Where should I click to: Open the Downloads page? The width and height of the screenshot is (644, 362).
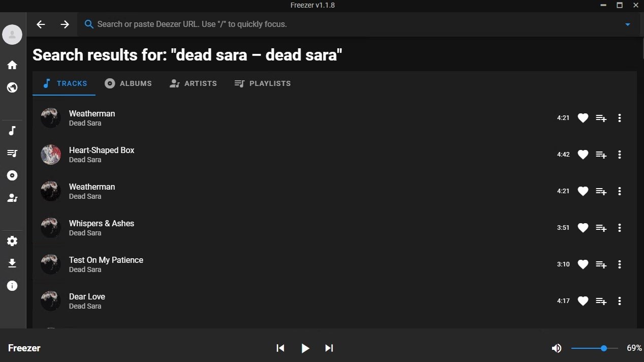12,263
